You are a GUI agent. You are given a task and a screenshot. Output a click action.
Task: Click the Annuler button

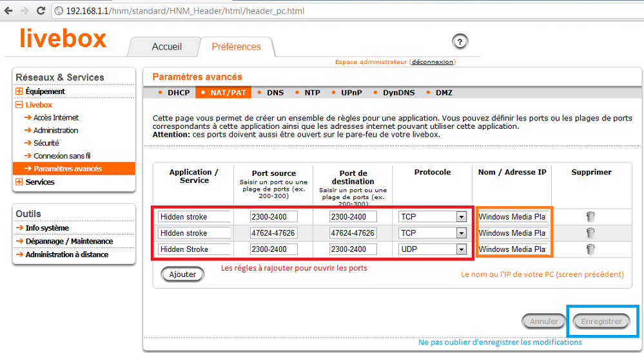point(544,321)
